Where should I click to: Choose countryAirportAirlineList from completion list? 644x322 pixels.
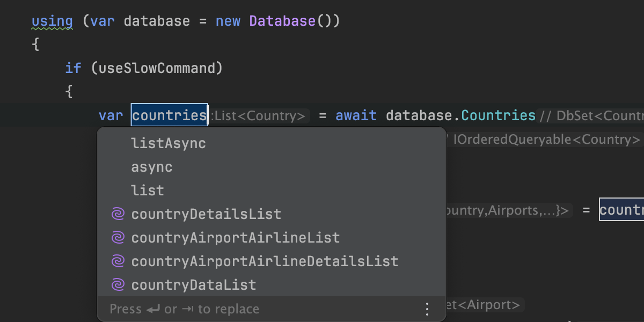(x=235, y=238)
